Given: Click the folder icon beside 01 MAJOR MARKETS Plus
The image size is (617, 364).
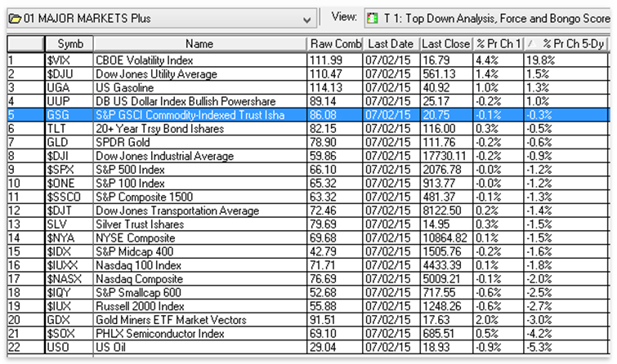Looking at the screenshot, I should (x=15, y=19).
